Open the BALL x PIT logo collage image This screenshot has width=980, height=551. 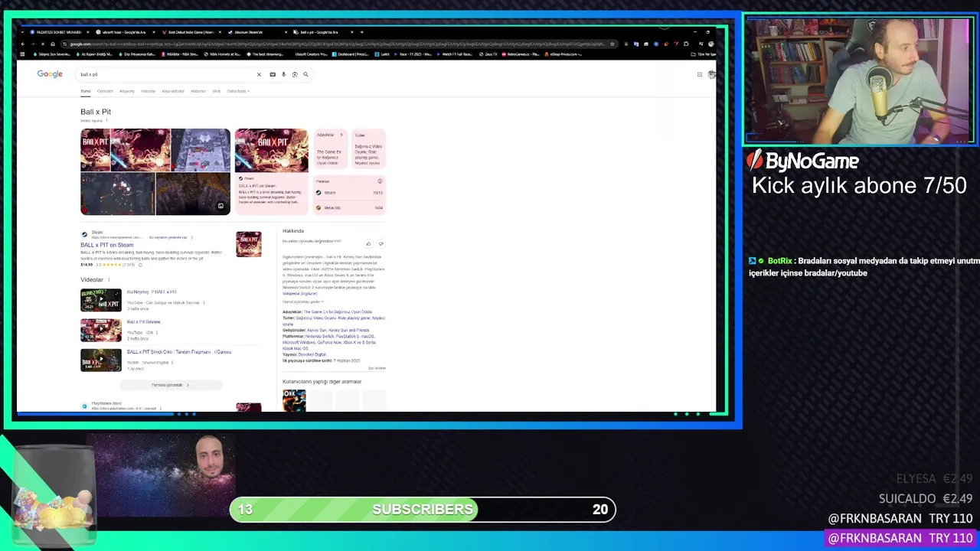tap(96, 150)
